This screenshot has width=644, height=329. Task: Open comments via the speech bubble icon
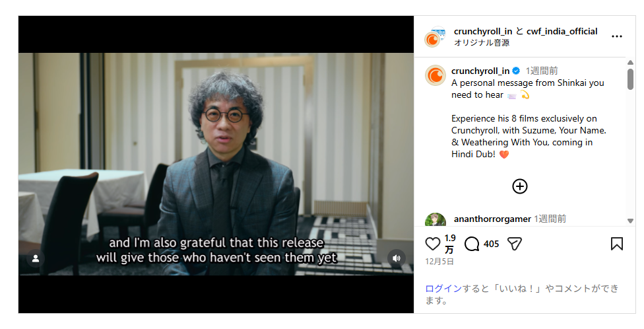(472, 244)
